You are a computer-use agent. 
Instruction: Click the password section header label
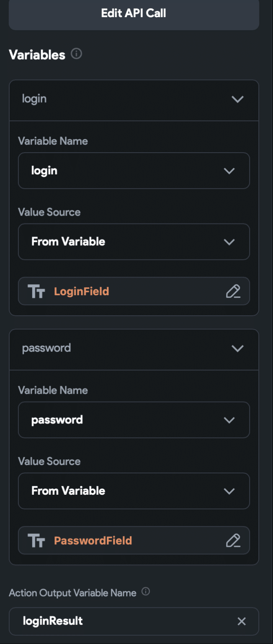point(46,348)
